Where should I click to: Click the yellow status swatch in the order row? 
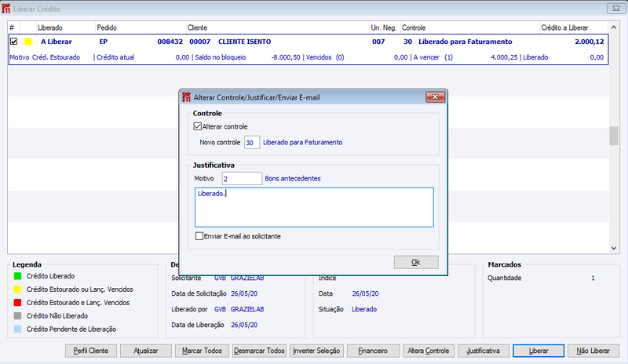[x=28, y=42]
